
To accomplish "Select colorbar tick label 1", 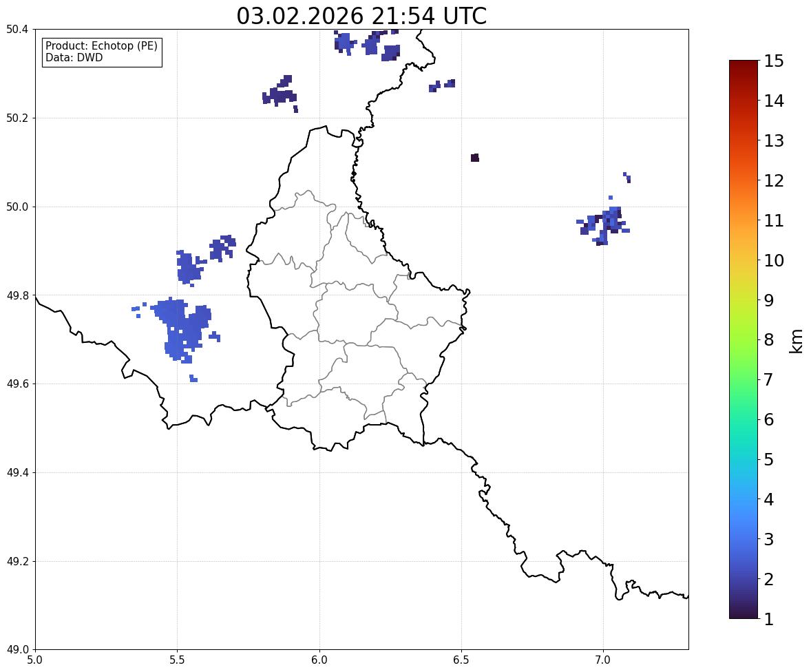I will coord(769,619).
